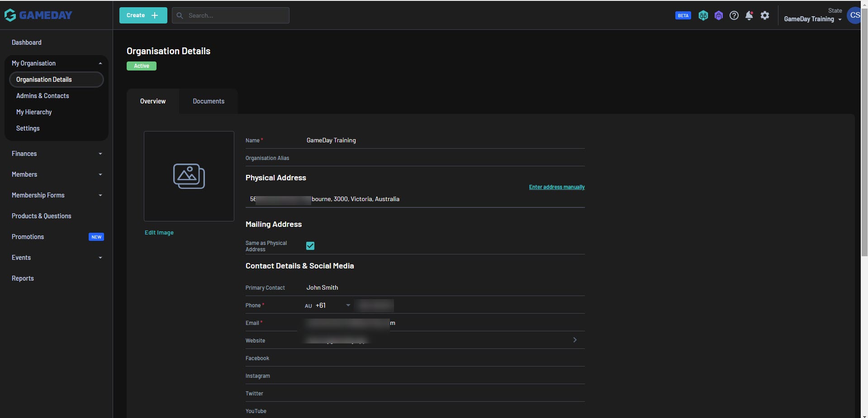Open Admins & Contacts

point(43,96)
